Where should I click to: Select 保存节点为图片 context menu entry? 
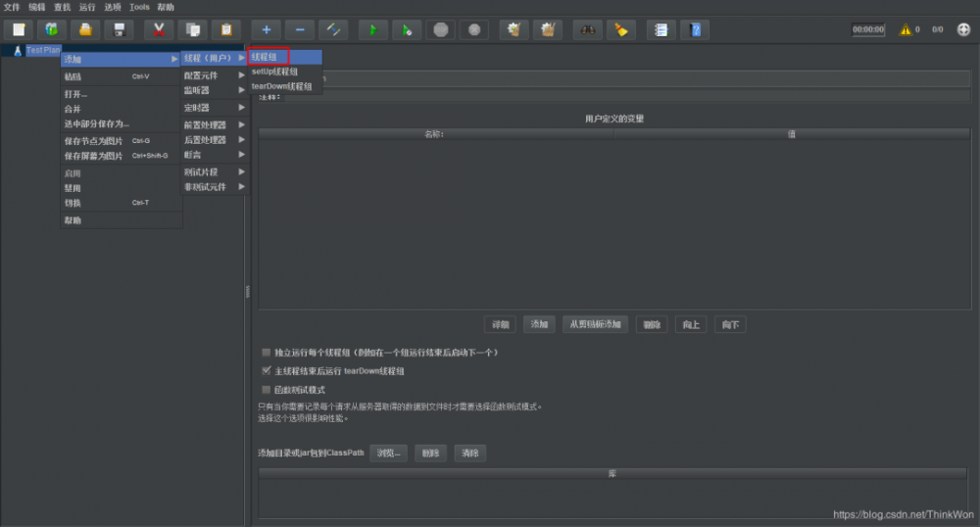coord(121,141)
